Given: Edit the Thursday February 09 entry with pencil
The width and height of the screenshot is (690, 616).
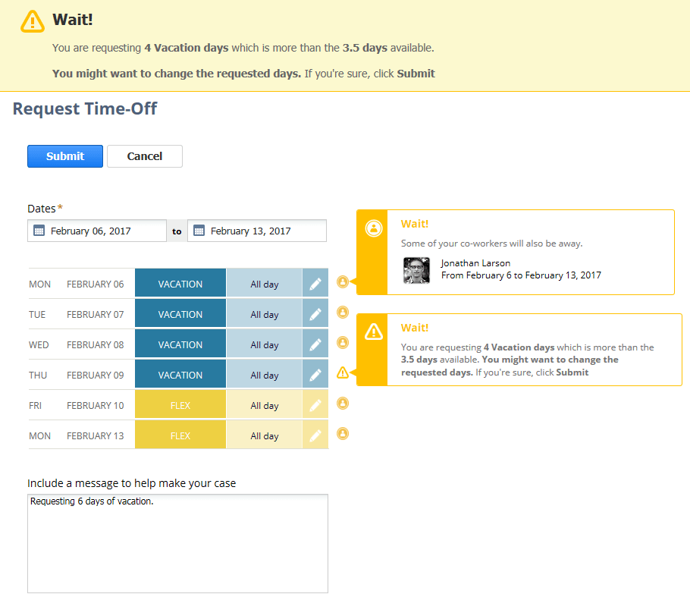Looking at the screenshot, I should point(315,376).
